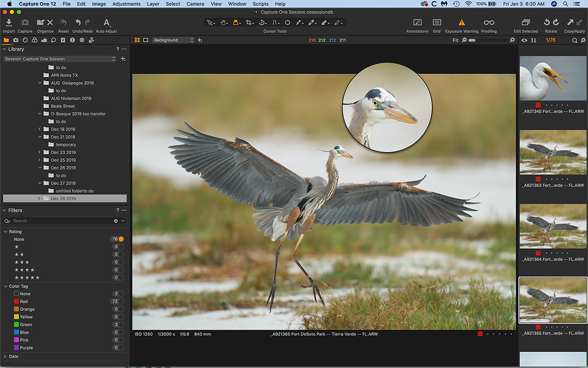Set zoom to Fit
Image resolution: width=588 pixels, height=368 pixels.
[x=455, y=40]
